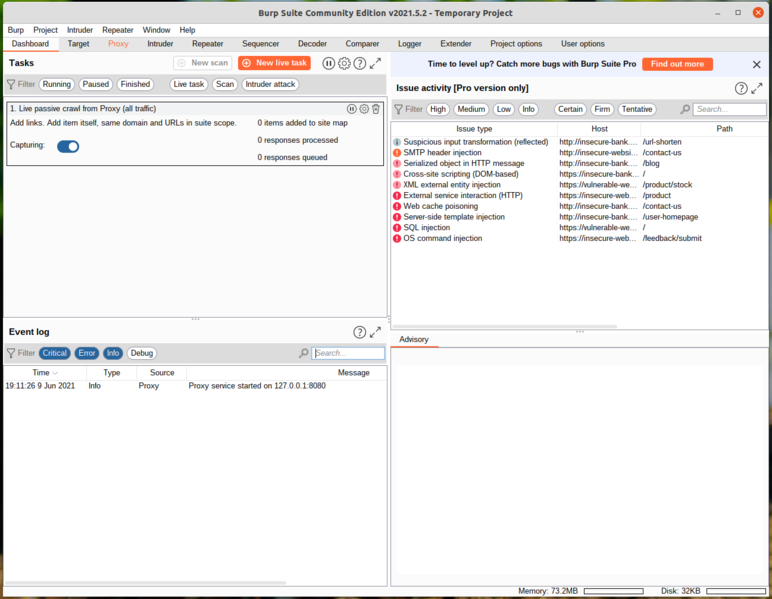Open task execution settings gear in Tasks header
Image resolution: width=772 pixels, height=599 pixels.
[x=344, y=63]
